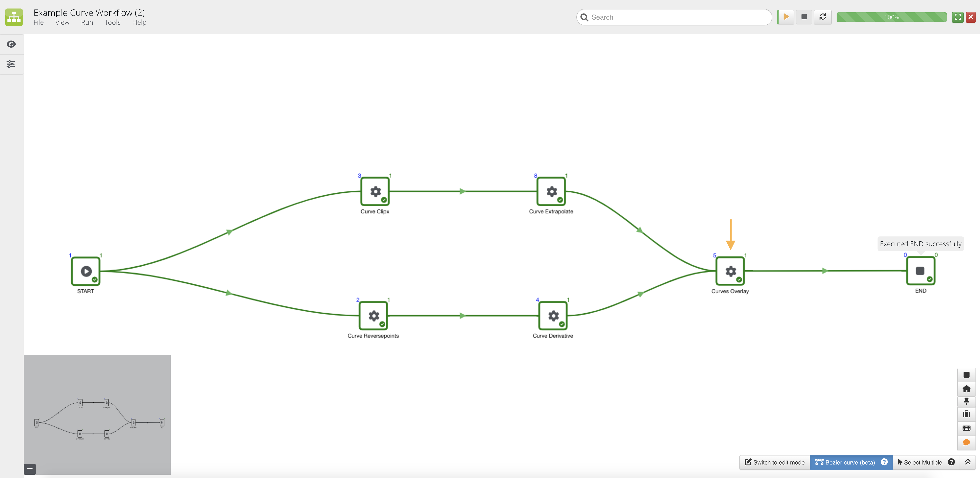Close the workflow with the red X
Screen dimensions: 980x478
click(x=970, y=17)
